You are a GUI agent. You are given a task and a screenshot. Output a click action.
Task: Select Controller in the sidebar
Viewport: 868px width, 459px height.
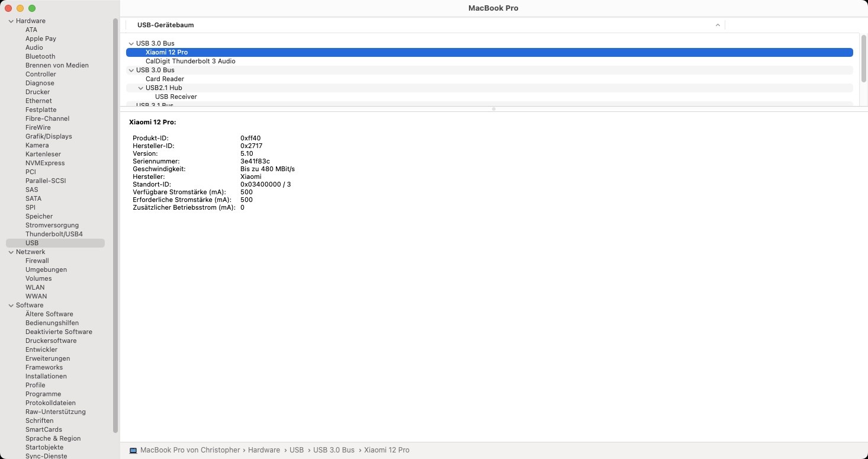(x=41, y=74)
